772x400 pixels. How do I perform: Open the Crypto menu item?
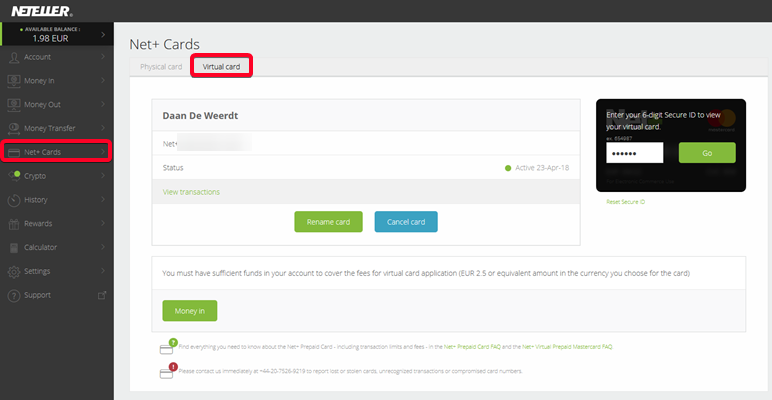57,176
